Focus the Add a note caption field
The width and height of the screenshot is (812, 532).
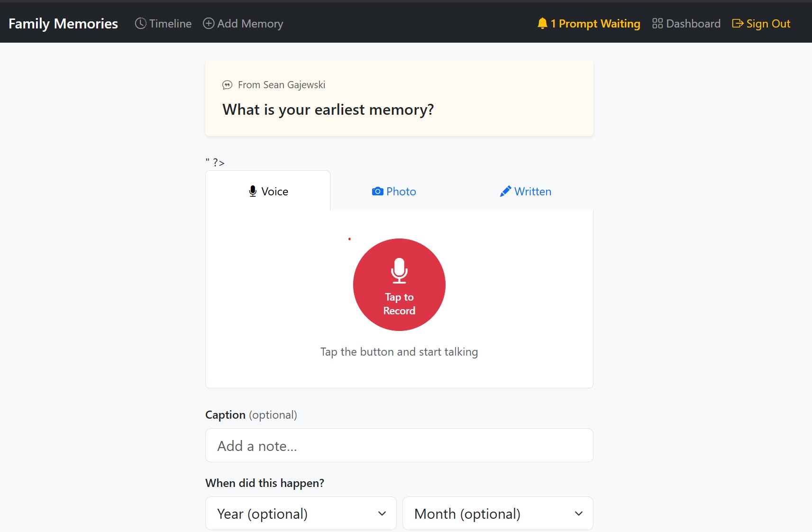[399, 445]
